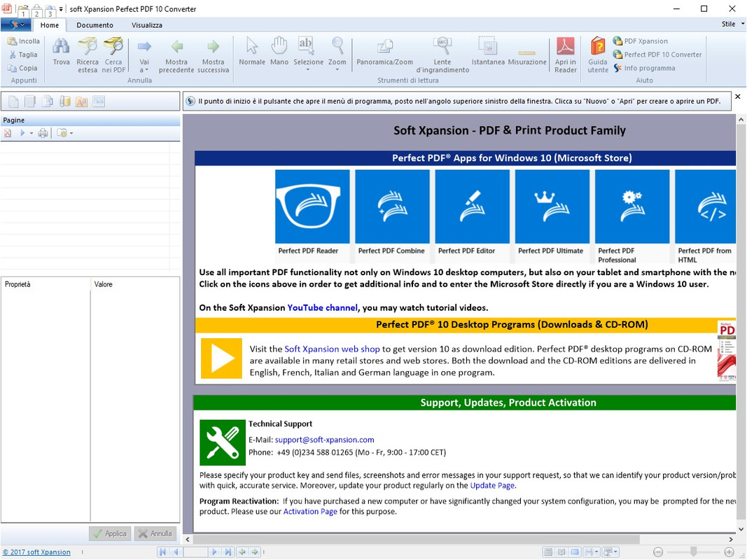
Task: Select the Normale pointer tool
Action: 252,51
